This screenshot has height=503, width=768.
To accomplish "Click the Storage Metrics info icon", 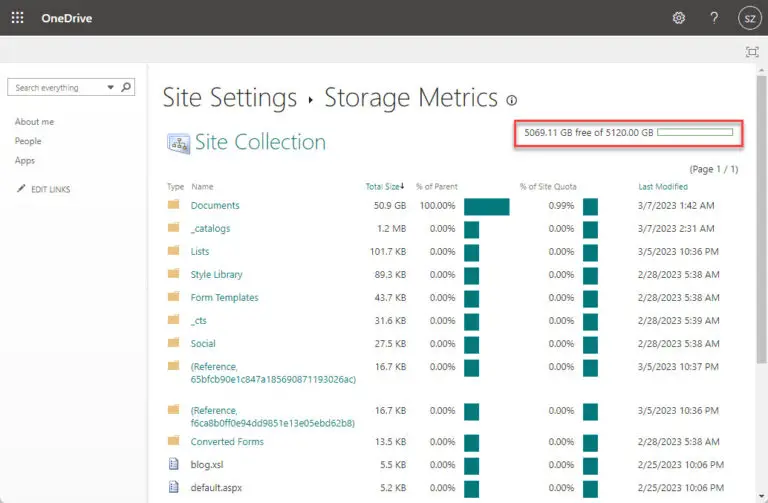I will point(512,100).
